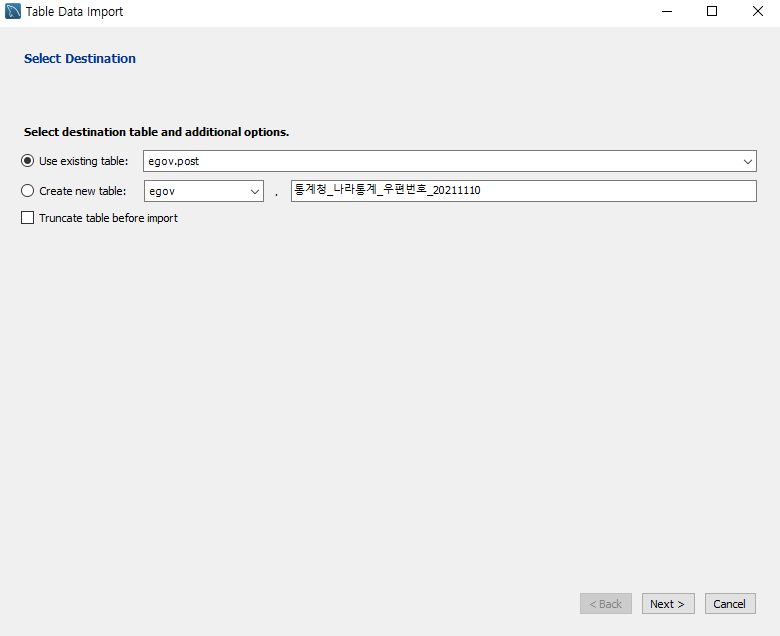Click the MySQL Workbench dolphin title icon

tap(13, 11)
